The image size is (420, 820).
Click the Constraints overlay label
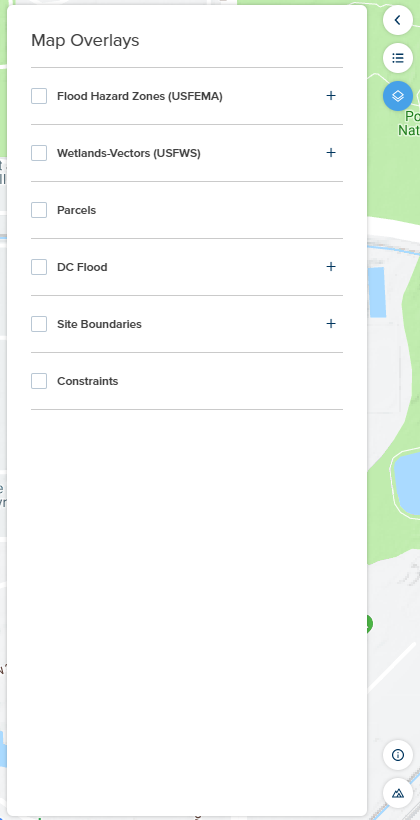click(87, 381)
